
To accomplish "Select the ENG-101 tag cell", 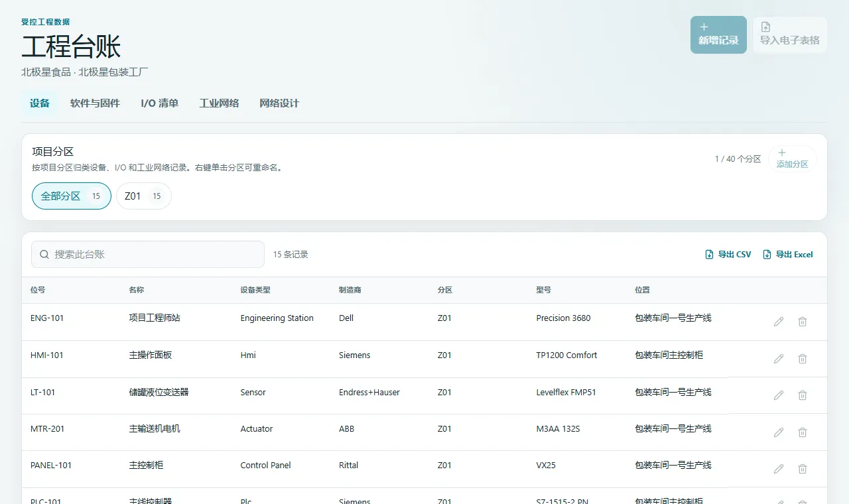I will (47, 318).
